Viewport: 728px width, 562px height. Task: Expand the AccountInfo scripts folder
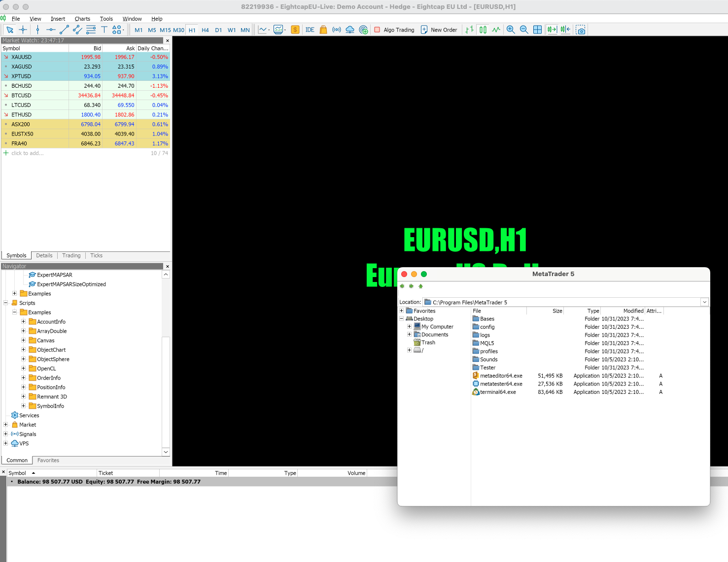click(x=23, y=321)
